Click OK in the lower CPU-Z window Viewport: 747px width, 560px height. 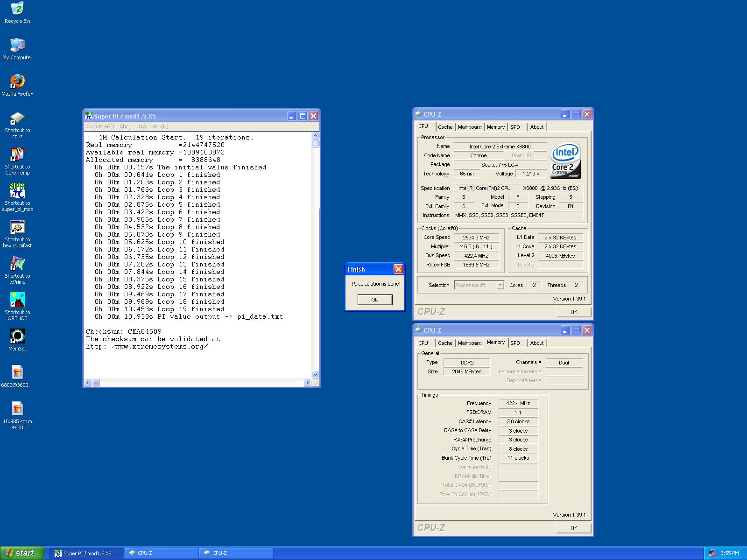point(574,528)
